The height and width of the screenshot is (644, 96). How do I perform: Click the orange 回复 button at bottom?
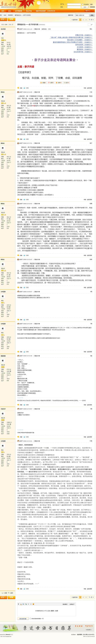pos(12,597)
